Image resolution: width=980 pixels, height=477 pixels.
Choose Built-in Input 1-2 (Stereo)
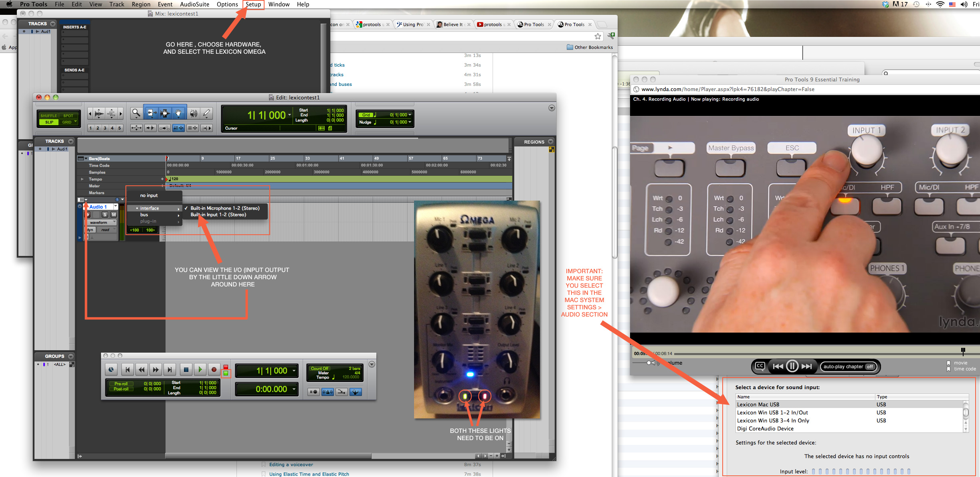(225, 215)
